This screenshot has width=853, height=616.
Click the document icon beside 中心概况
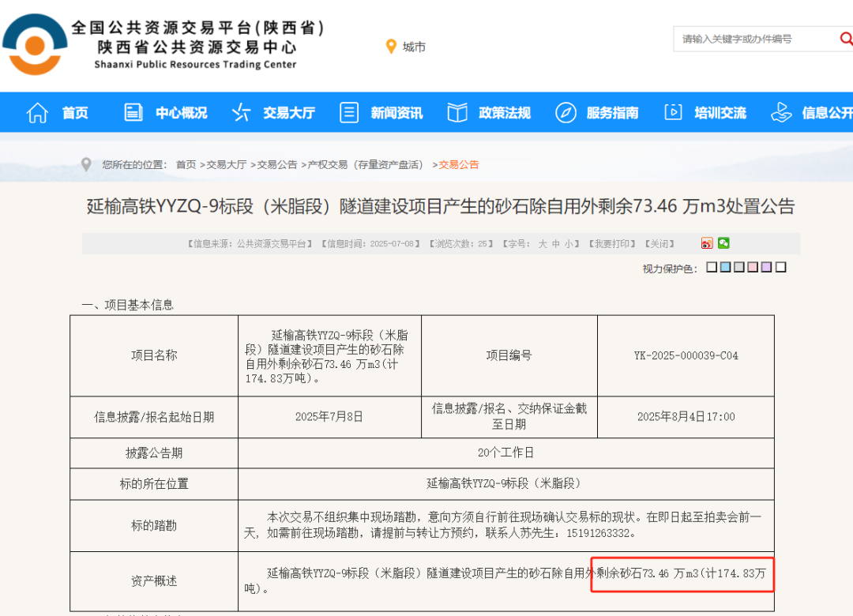tap(133, 113)
